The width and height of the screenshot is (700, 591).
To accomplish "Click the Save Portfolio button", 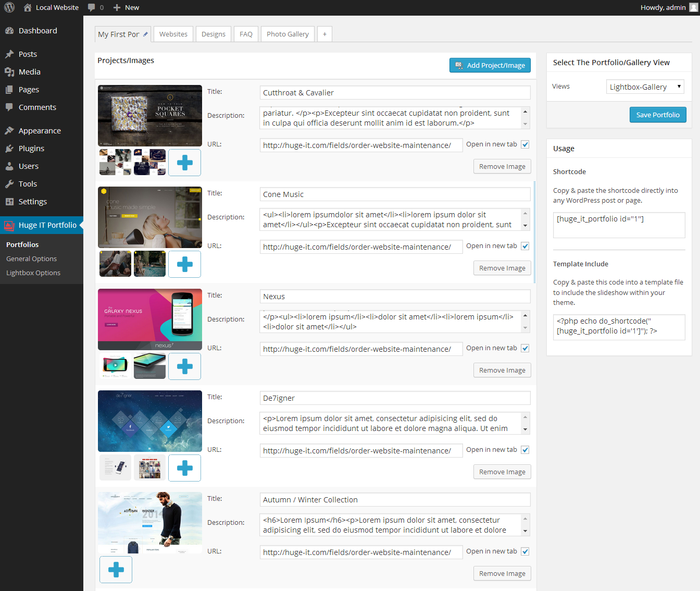I will tap(658, 115).
